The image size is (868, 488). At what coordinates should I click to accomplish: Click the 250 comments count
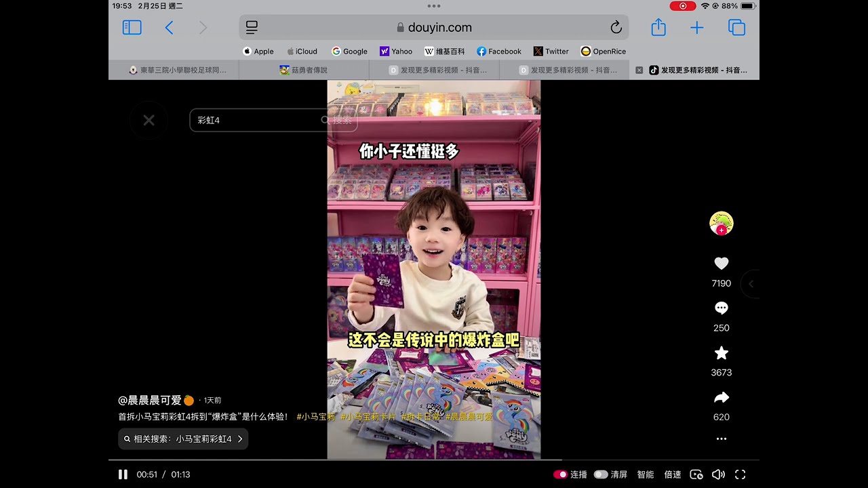tap(722, 328)
